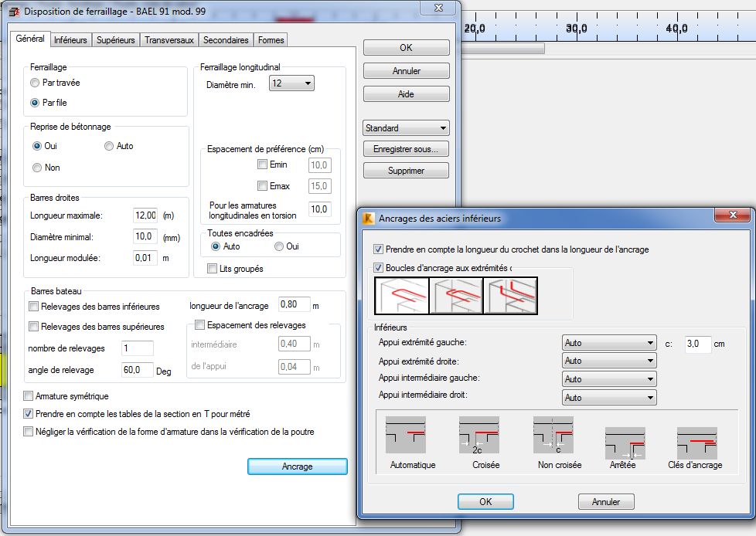Image resolution: width=756 pixels, height=536 pixels.
Task: Open the Aide help button
Action: 406,94
